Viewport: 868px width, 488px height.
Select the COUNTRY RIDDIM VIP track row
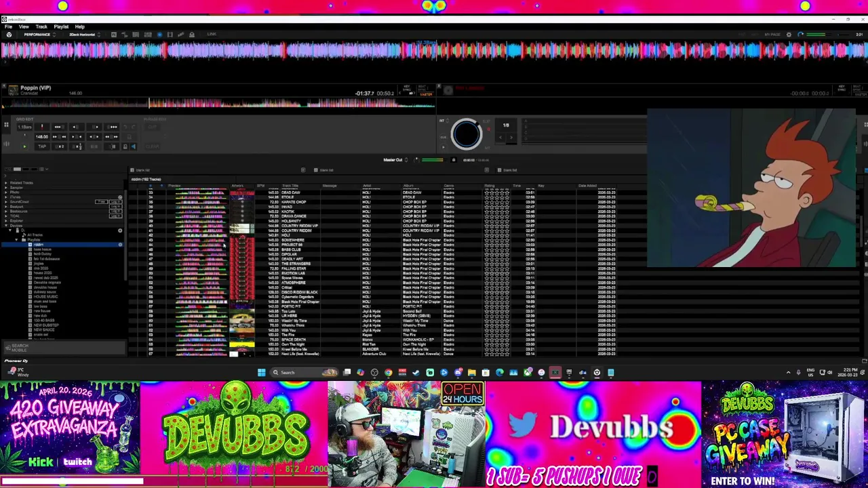tap(373, 226)
